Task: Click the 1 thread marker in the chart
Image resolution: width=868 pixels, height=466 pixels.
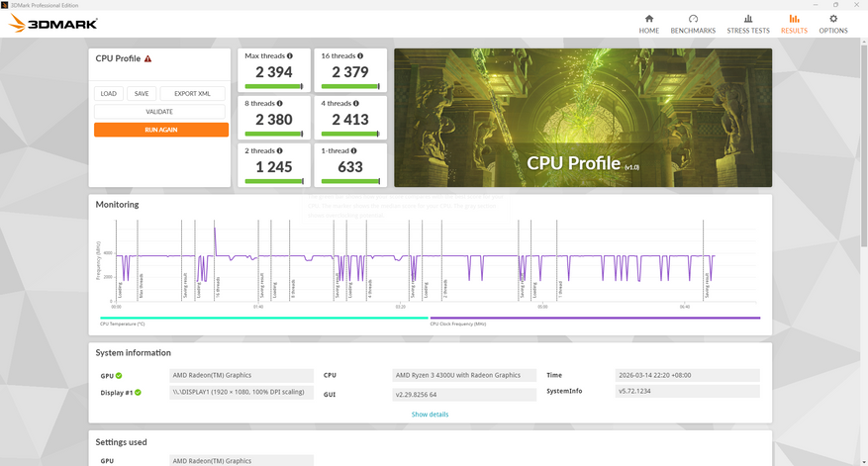Action: [560, 290]
